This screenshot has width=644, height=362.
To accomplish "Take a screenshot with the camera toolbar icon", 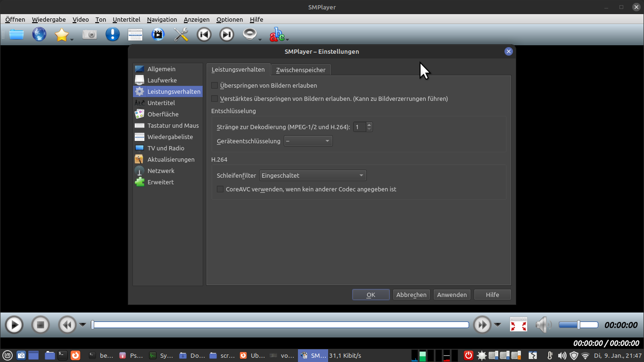I will point(90,34).
